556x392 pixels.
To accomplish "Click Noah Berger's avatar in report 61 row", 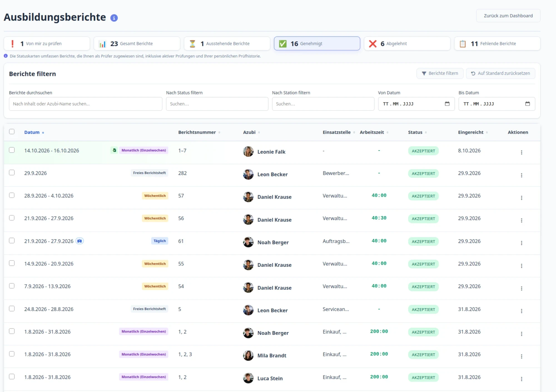I will [248, 242].
